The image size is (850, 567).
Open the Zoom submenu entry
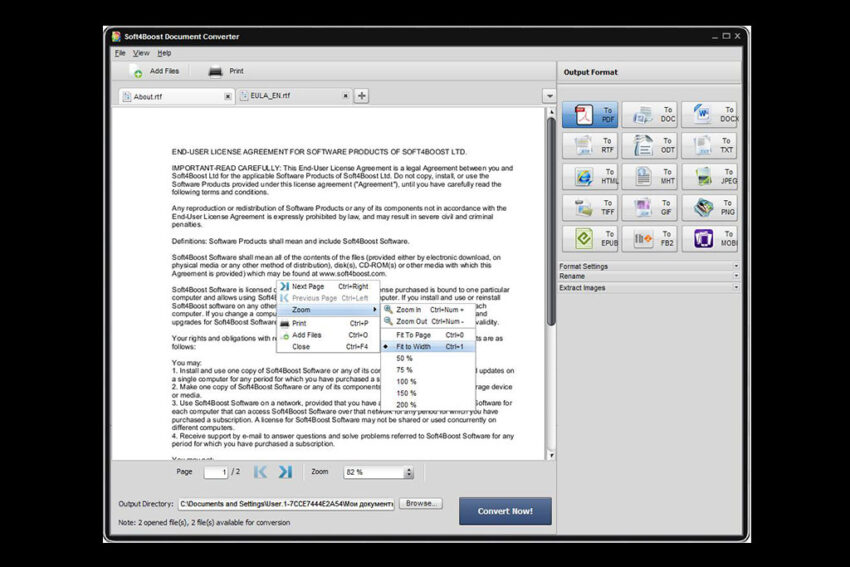pos(328,310)
